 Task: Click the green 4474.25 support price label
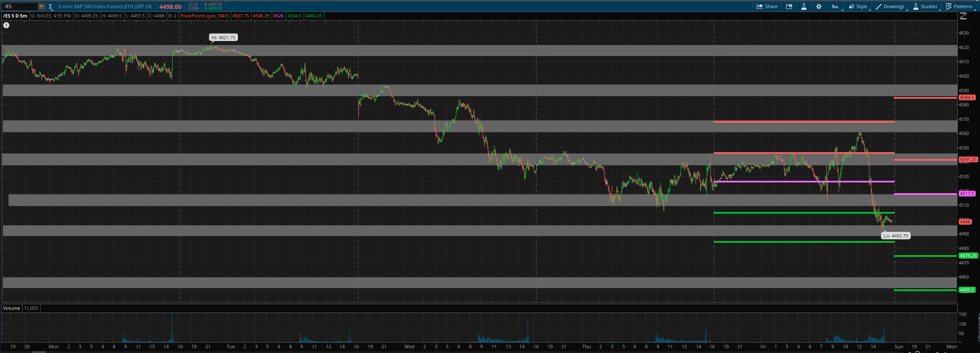coord(968,256)
